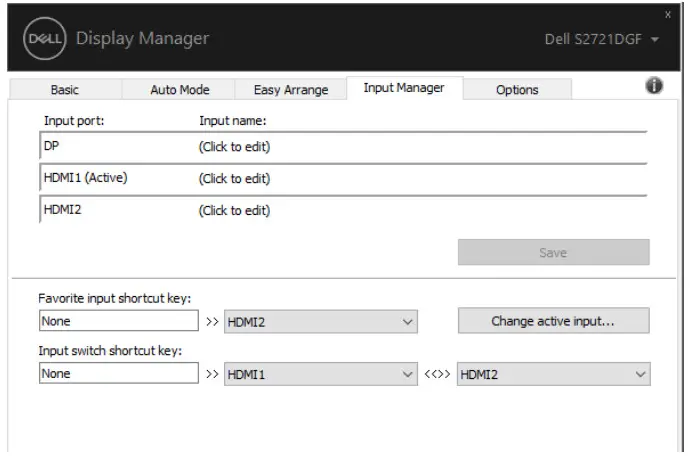Open the favorite input HDMI2 dropdown
690x456 pixels.
(x=320, y=322)
